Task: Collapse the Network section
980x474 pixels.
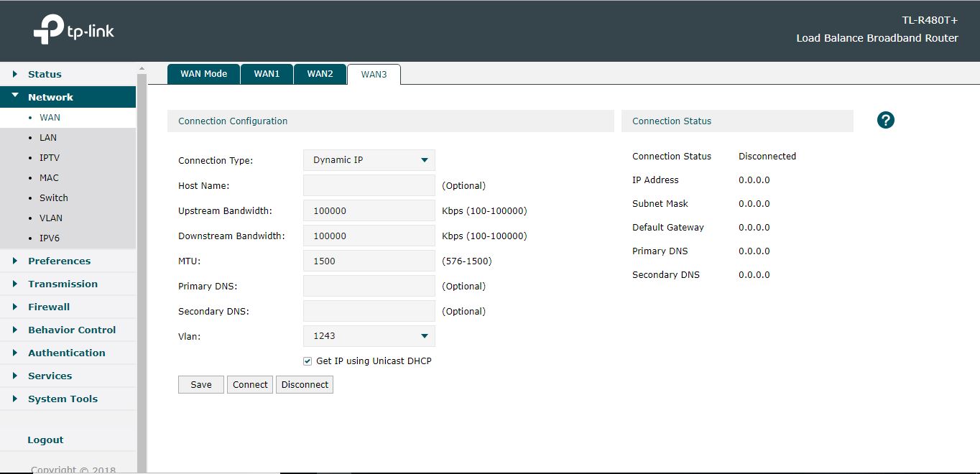Action: [15, 96]
